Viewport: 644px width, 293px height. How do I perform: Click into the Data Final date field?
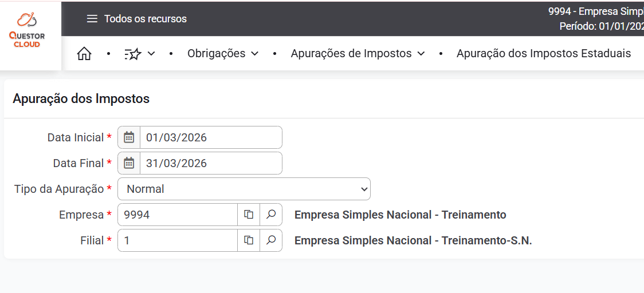[x=210, y=163]
